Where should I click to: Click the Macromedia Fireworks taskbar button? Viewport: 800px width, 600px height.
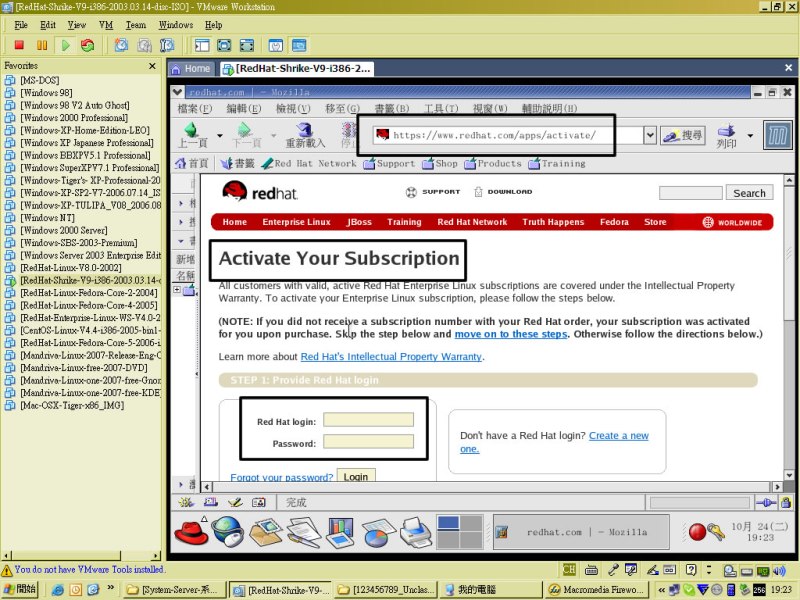point(595,590)
